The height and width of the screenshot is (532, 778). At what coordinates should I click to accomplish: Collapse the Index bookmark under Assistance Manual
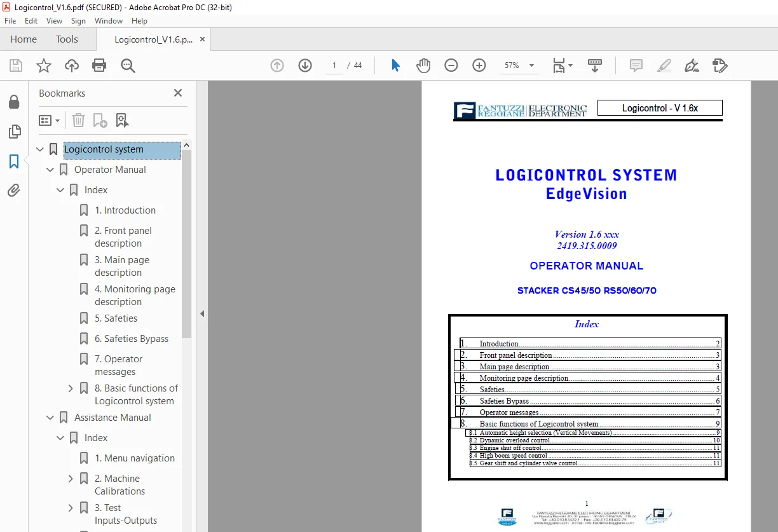pyautogui.click(x=60, y=438)
